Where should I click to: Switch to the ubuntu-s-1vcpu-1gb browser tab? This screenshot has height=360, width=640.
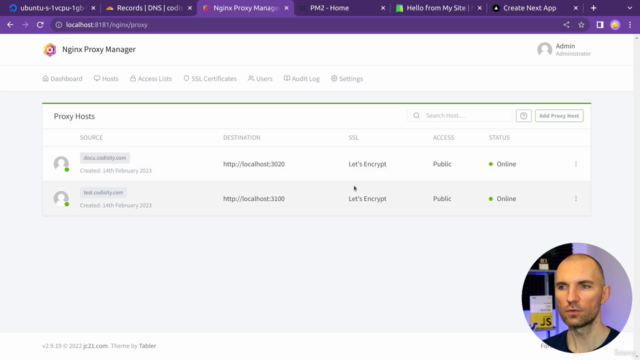click(52, 8)
